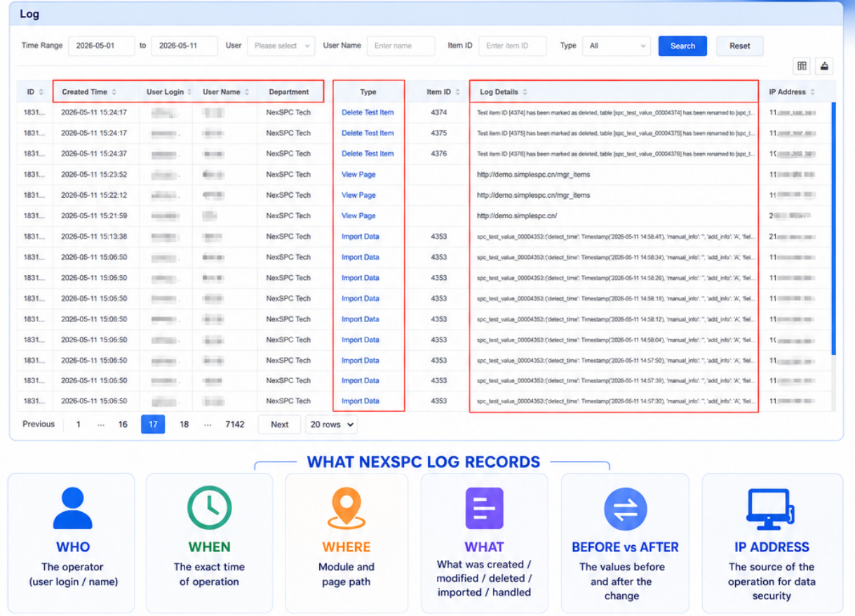Select the current page 17 button
The height and width of the screenshot is (616, 855).
(153, 424)
